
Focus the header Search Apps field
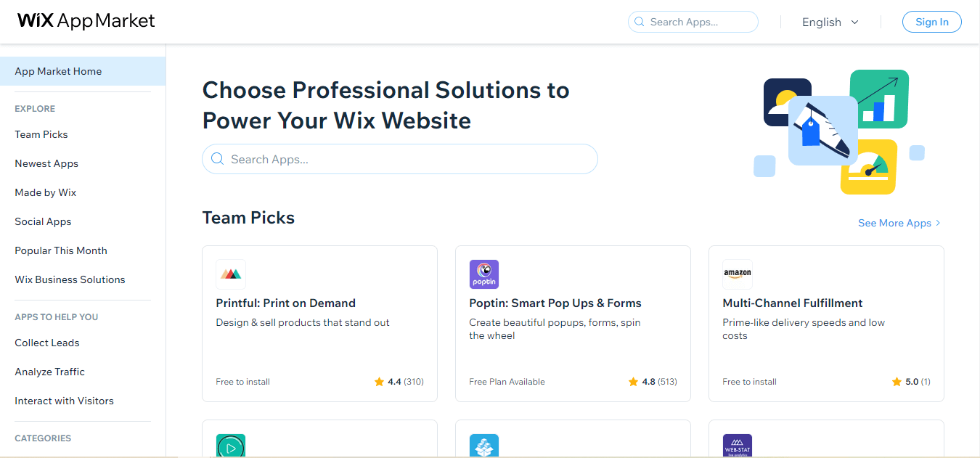point(693,22)
